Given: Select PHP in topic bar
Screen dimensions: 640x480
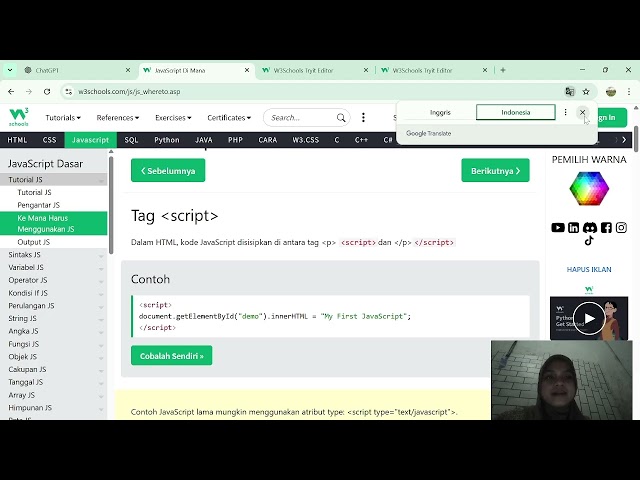Looking at the screenshot, I should point(235,140).
